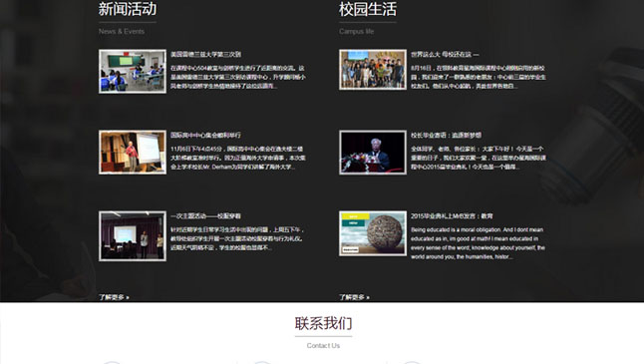Viewport: 644px width, 364px height.
Task: Open the article 校长毕业寄语：追逐新梦想
Action: (x=446, y=136)
